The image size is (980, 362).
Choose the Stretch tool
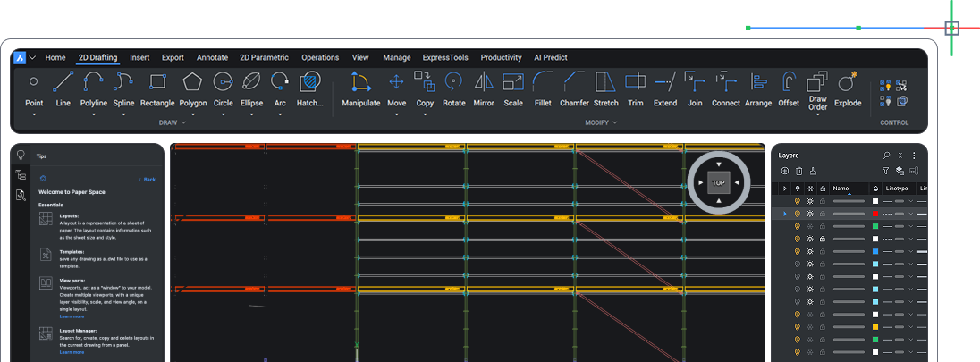(x=605, y=81)
